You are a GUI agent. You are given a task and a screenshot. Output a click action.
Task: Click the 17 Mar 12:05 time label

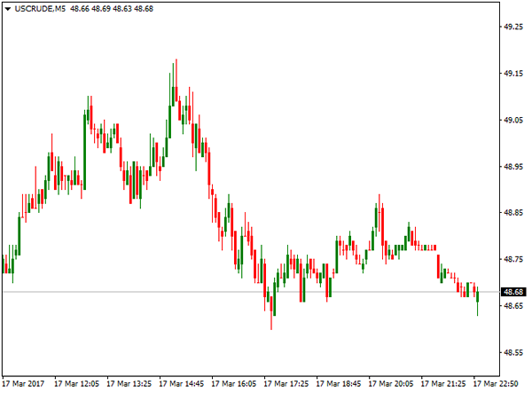point(76,384)
